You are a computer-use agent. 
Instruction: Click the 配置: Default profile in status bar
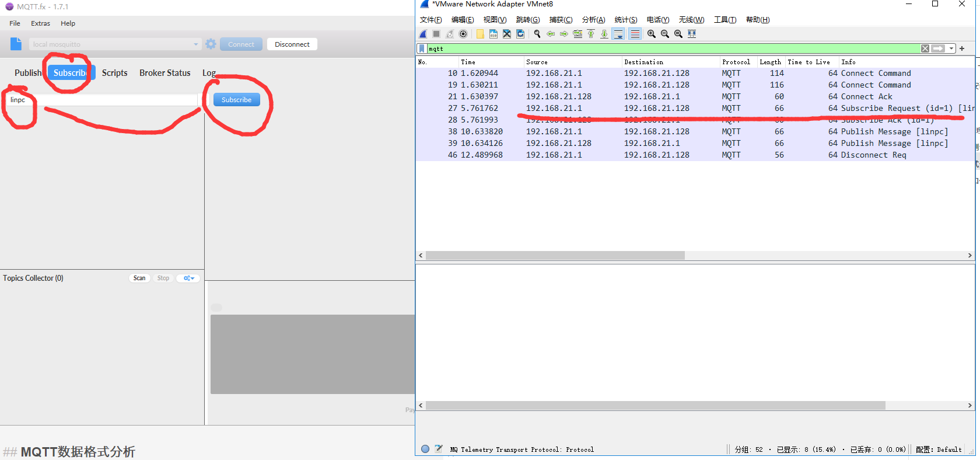click(x=939, y=449)
